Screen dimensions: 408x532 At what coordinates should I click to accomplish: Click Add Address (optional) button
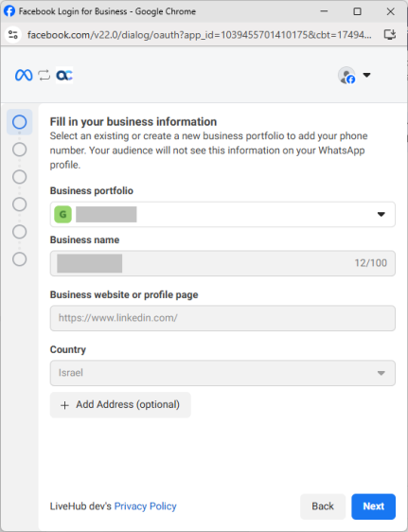pyautogui.click(x=120, y=405)
